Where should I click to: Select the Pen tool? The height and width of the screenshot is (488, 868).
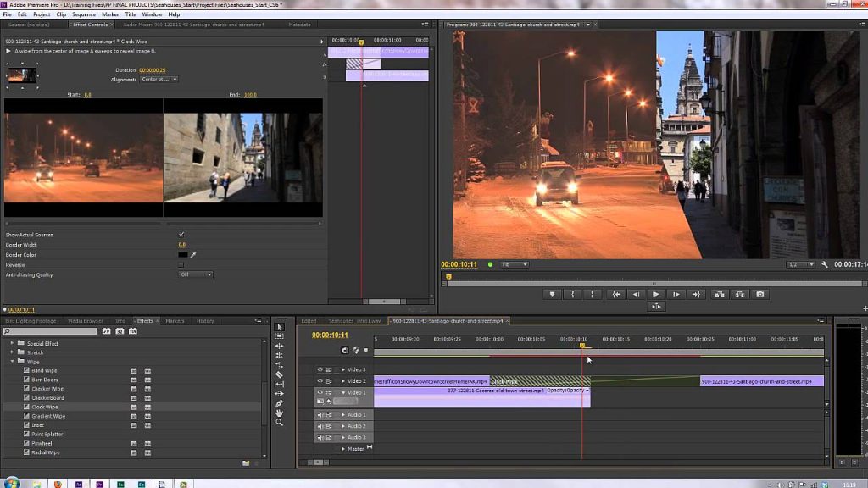click(280, 403)
